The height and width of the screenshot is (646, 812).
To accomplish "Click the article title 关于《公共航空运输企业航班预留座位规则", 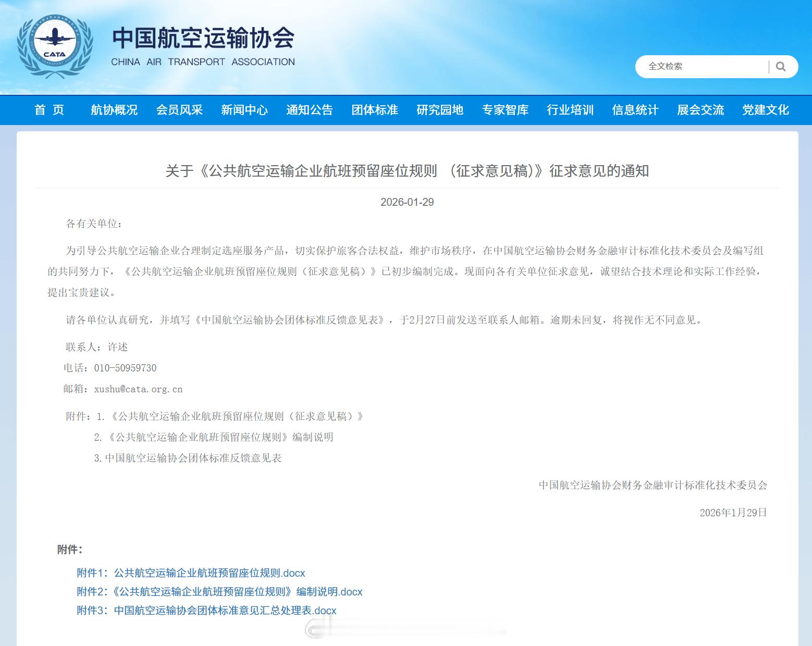I will 407,171.
